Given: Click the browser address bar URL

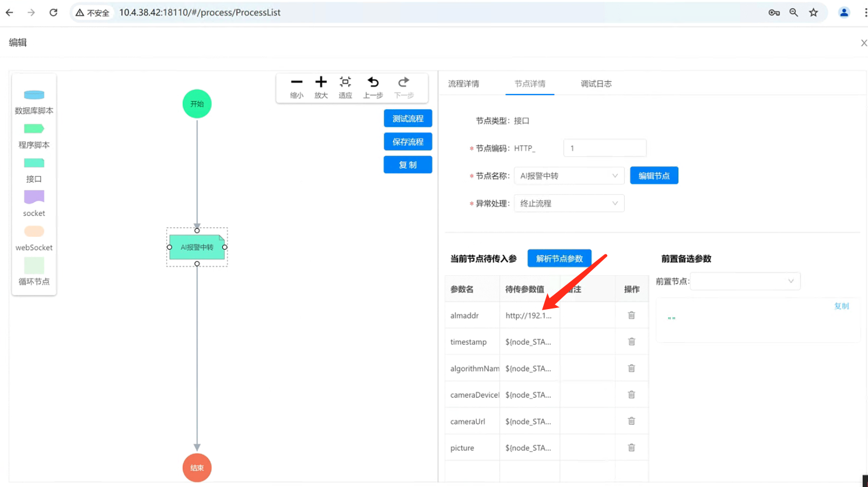Looking at the screenshot, I should click(200, 12).
